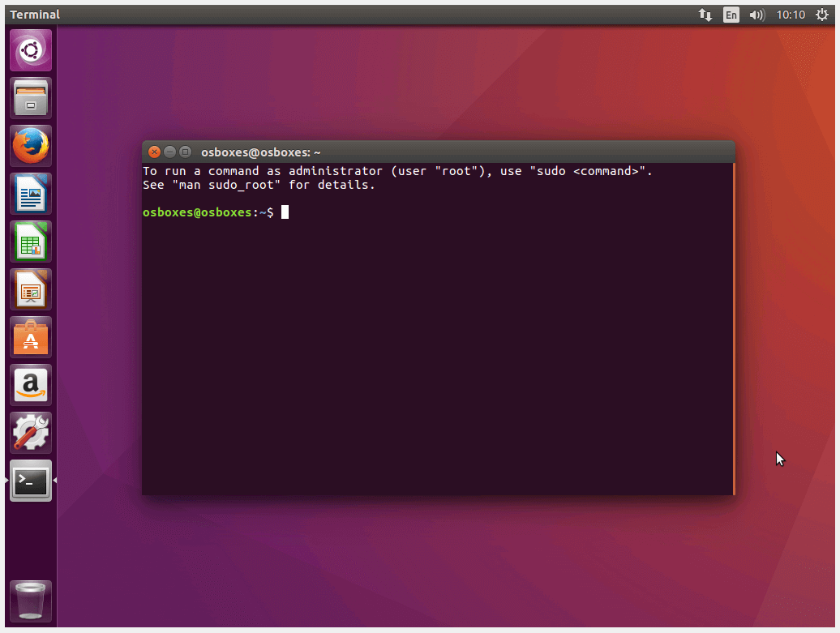The height and width of the screenshot is (633, 840).
Task: Open the network connections indicator menu
Action: (705, 15)
